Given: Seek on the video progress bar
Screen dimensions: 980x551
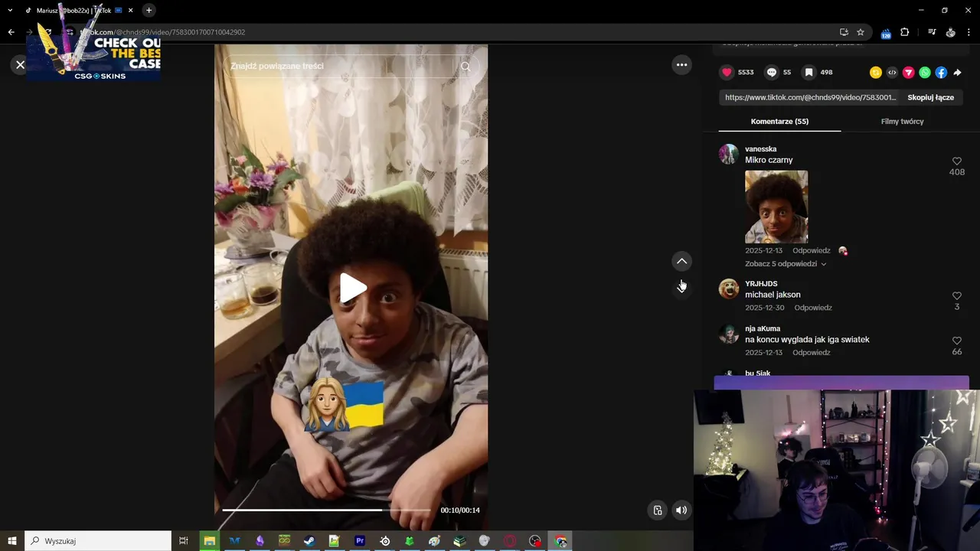Looking at the screenshot, I should (x=326, y=510).
